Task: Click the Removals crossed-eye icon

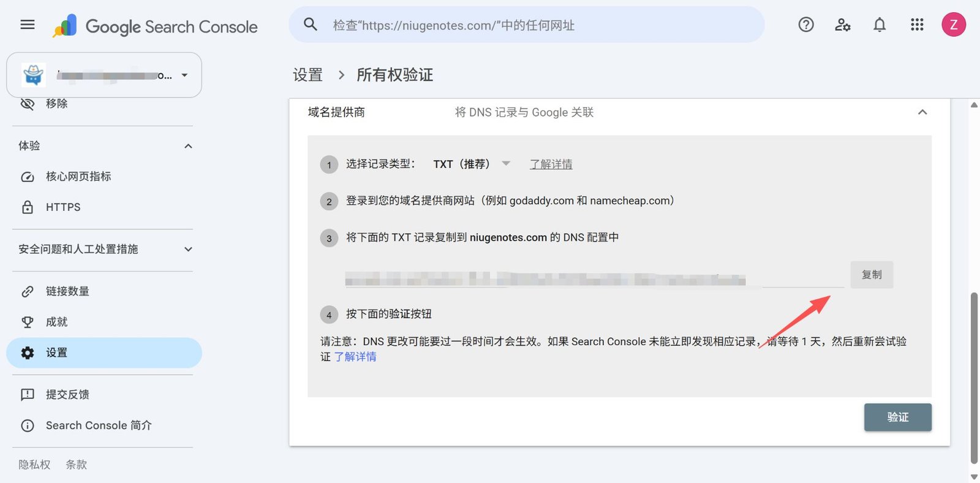Action: pyautogui.click(x=28, y=104)
